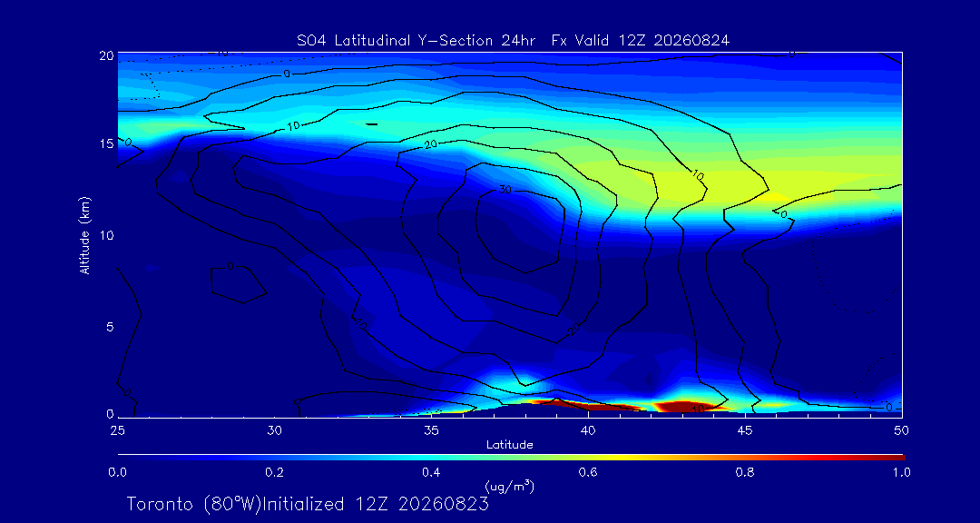
Task: Click the Toronto (80°W) initialized text
Action: tap(308, 504)
